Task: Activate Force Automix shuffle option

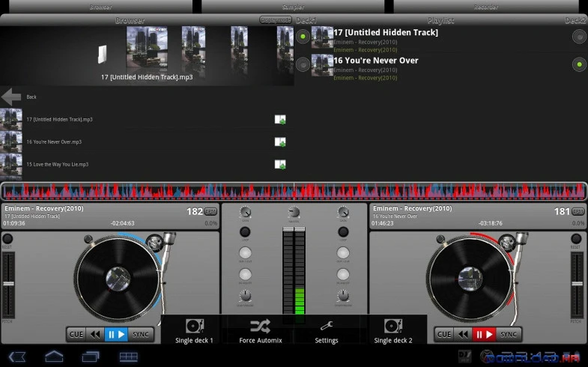Action: coord(261,330)
